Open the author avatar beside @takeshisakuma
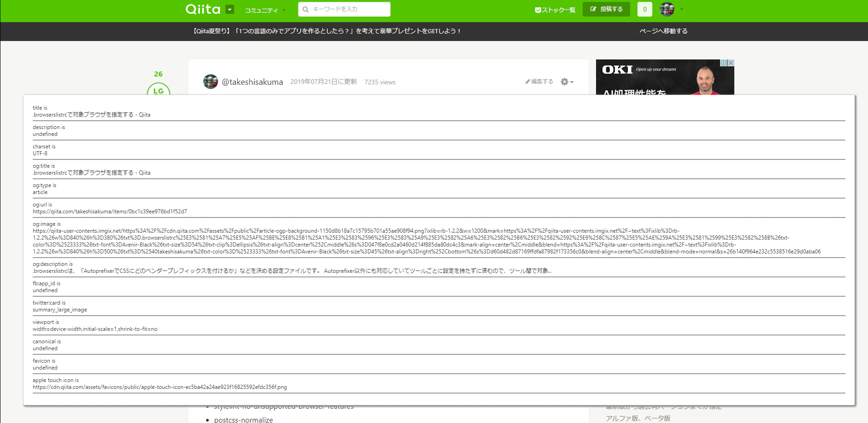This screenshot has height=423, width=868. (211, 82)
